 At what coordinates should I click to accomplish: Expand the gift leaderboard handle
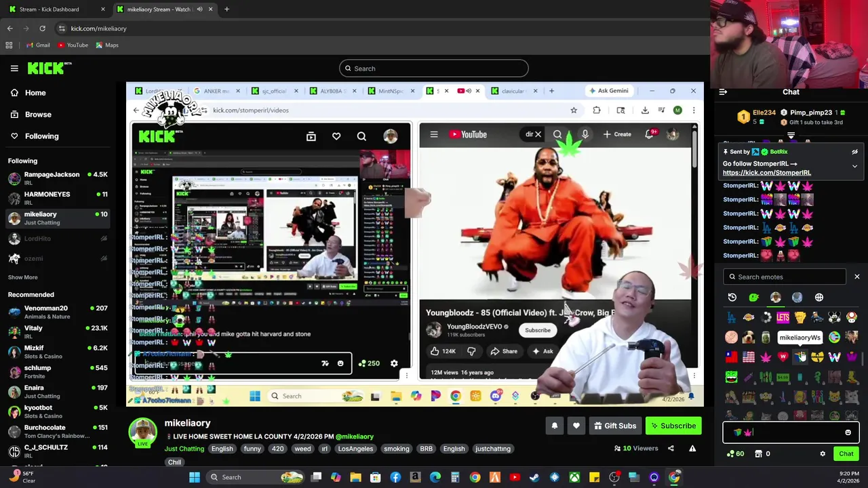coord(791,136)
